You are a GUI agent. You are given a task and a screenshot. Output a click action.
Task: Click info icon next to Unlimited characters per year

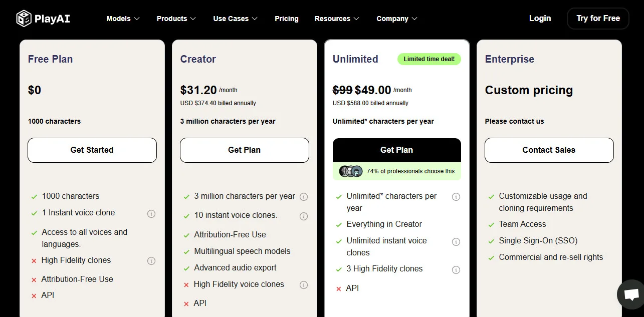click(456, 197)
